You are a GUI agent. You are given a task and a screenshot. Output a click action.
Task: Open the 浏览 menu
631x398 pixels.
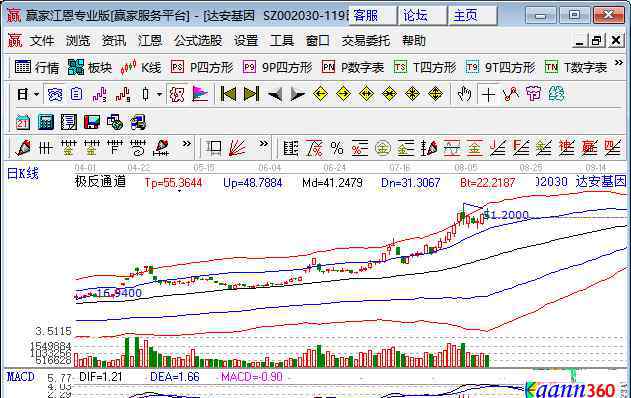click(78, 41)
